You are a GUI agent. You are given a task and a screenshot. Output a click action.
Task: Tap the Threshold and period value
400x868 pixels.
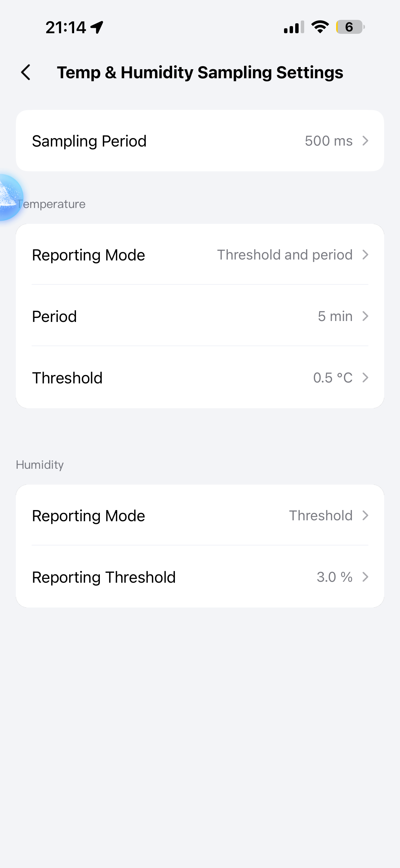point(285,255)
